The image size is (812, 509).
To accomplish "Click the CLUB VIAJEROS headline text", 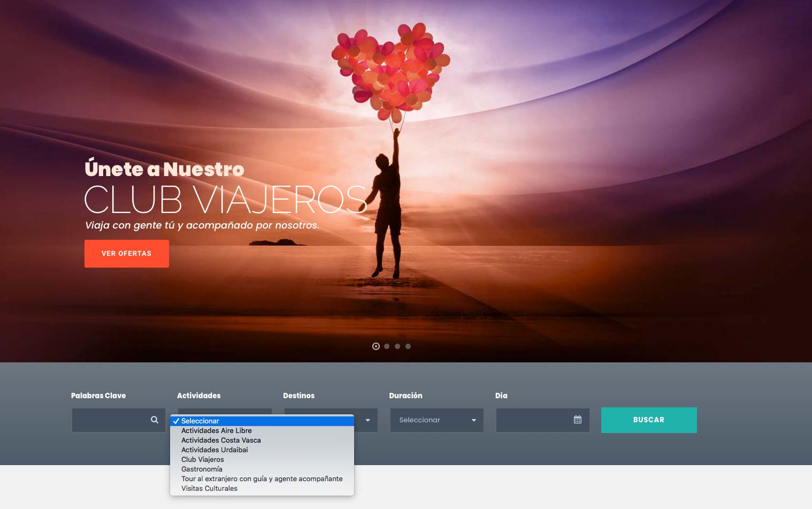I will tap(226, 200).
